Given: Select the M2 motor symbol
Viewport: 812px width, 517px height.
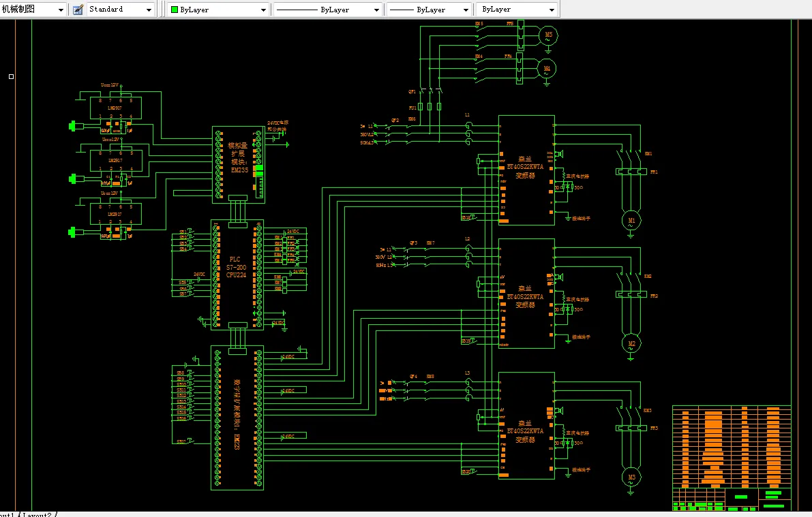Looking at the screenshot, I should 631,344.
